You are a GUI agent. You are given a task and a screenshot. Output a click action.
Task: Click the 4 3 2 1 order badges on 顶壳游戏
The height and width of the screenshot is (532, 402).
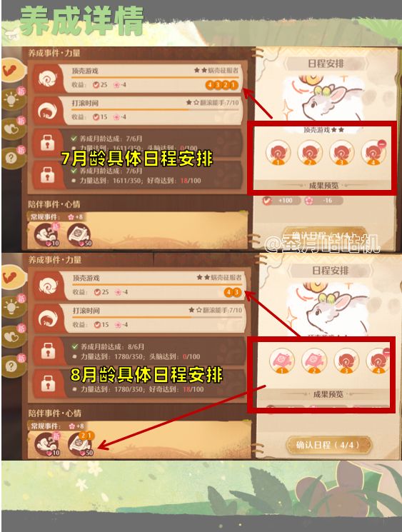221,85
